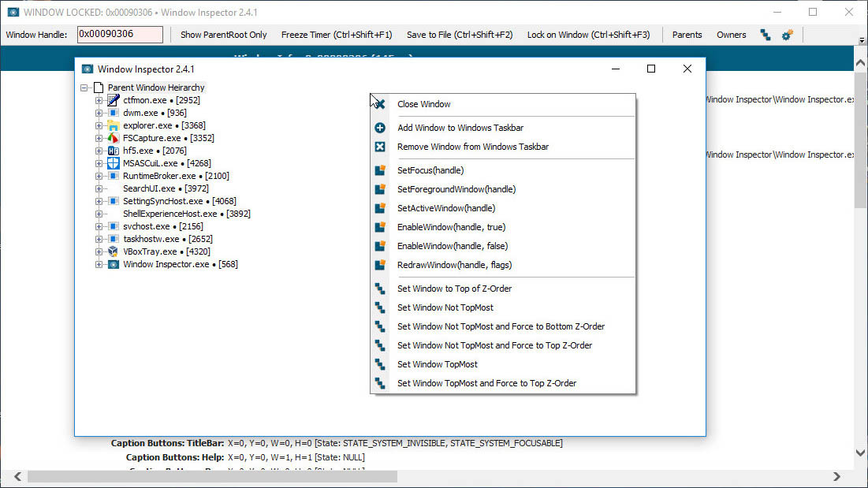The height and width of the screenshot is (488, 868).
Task: Click the gear settings icon in the toolbar
Action: [787, 35]
